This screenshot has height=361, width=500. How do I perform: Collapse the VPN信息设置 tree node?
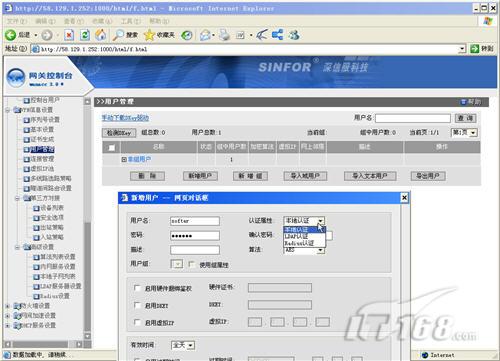[x=7, y=110]
